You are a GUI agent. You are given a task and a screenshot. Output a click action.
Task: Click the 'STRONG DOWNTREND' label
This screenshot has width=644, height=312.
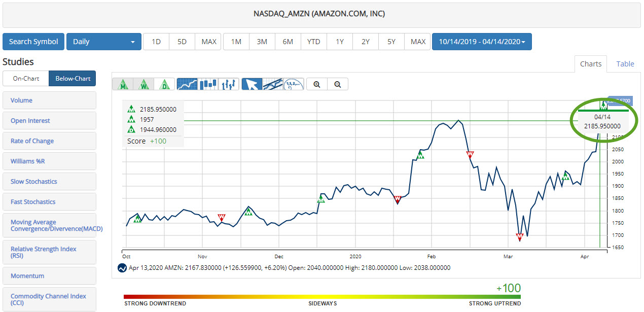point(155,304)
